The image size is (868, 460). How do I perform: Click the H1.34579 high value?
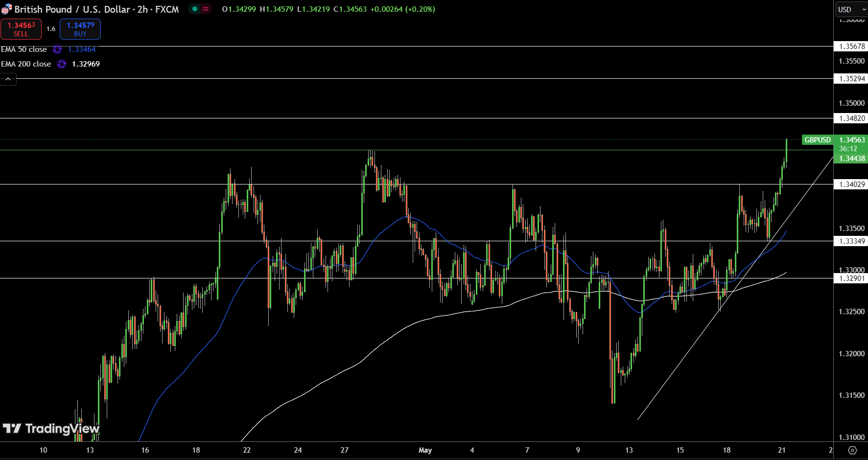point(276,9)
